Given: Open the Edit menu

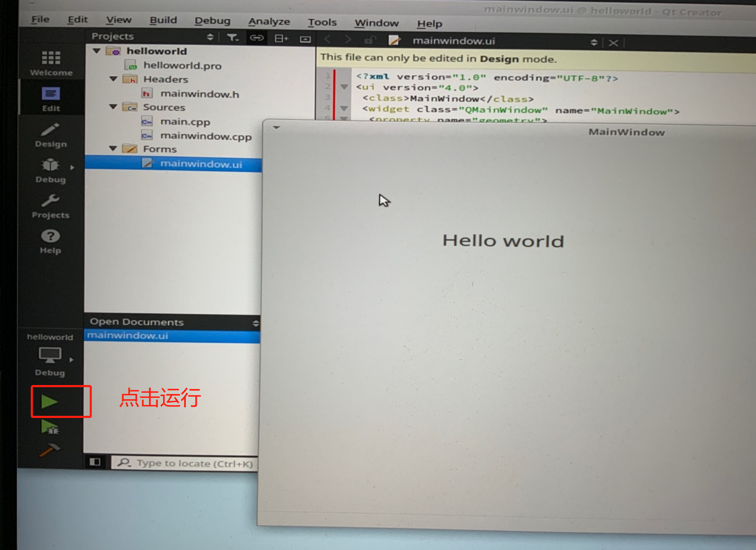Looking at the screenshot, I should pos(77,20).
